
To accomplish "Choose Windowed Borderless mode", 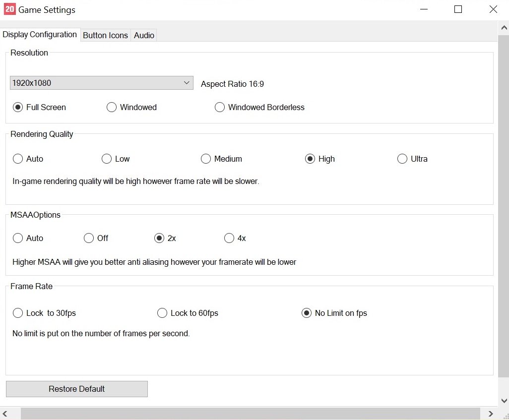I will [x=220, y=107].
